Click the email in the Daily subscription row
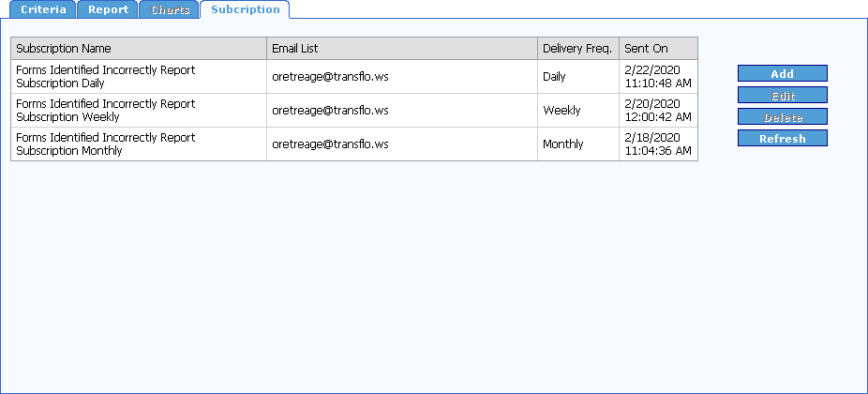This screenshot has height=394, width=868. [x=330, y=77]
